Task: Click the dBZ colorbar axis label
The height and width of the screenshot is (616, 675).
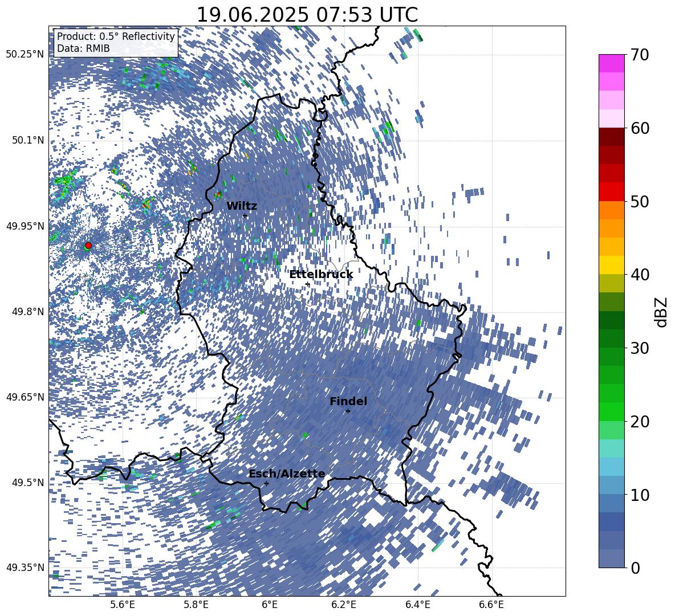Action: [662, 312]
